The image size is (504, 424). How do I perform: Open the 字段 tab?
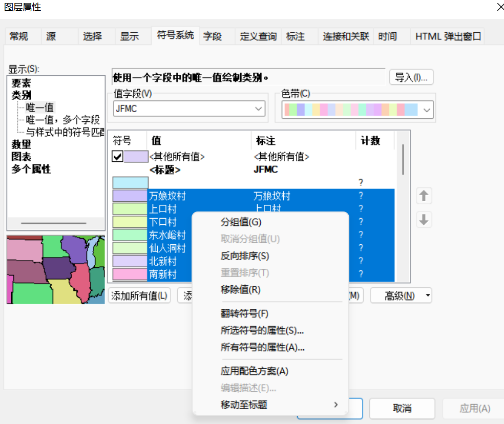tap(213, 36)
